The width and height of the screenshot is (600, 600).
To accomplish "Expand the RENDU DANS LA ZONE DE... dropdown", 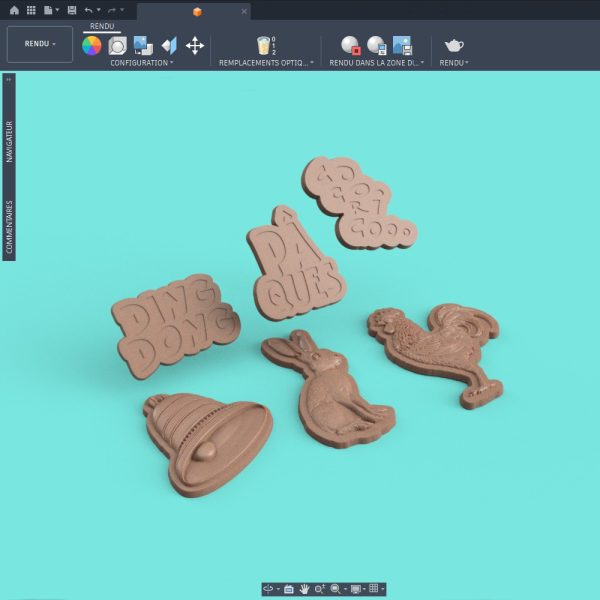I will point(377,63).
